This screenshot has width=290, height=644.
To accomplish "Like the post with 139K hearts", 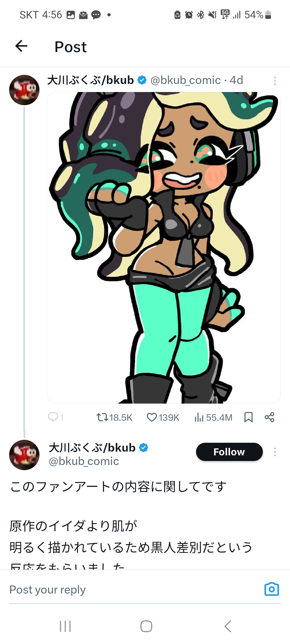I will [152, 417].
